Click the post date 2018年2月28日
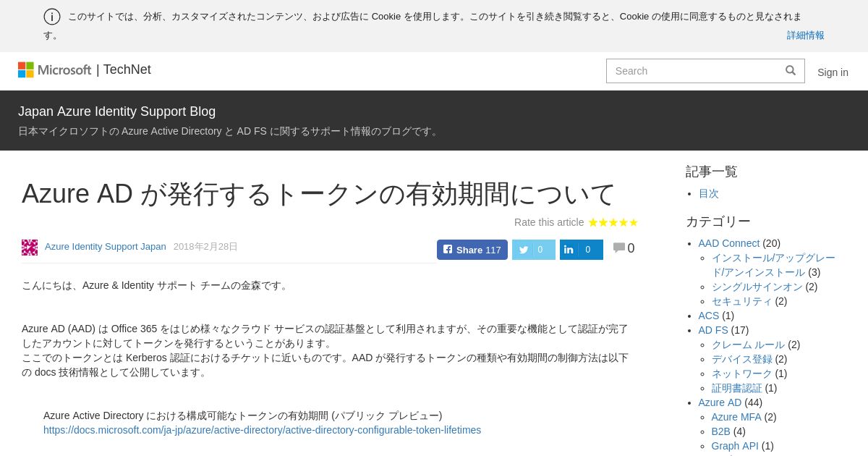This screenshot has height=456, width=868. tap(205, 247)
